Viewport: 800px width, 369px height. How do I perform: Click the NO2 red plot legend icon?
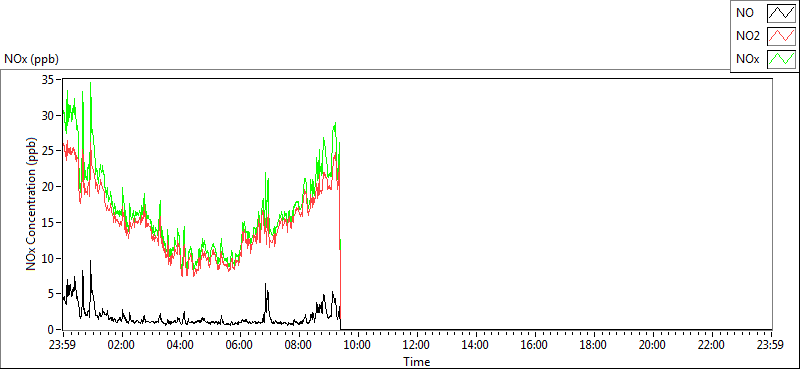pos(782,36)
